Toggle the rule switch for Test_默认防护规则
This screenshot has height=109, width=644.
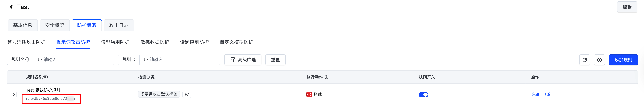click(x=423, y=94)
